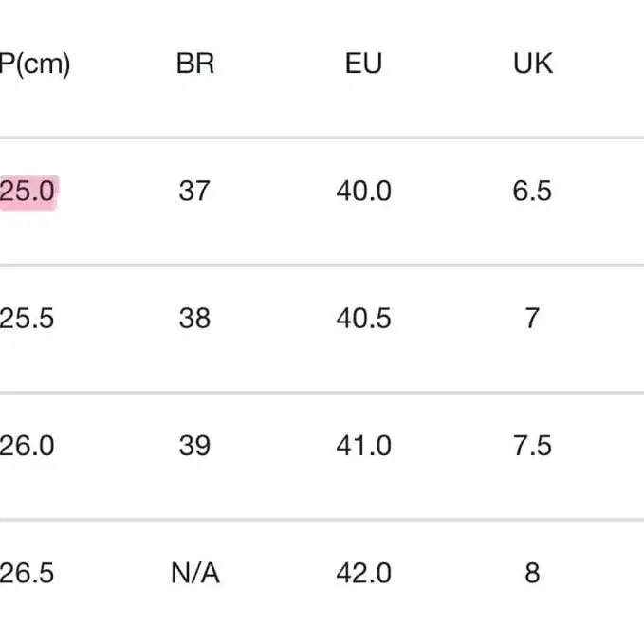Image resolution: width=644 pixels, height=644 pixels.
Task: Click UK size 7 cell
Action: [532, 318]
